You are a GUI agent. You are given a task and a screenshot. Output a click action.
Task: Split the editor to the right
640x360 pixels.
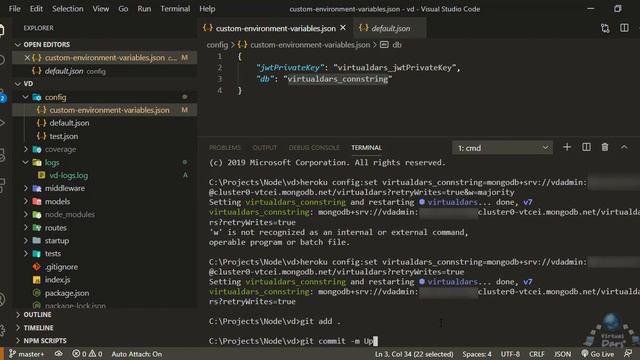pyautogui.click(x=624, y=28)
